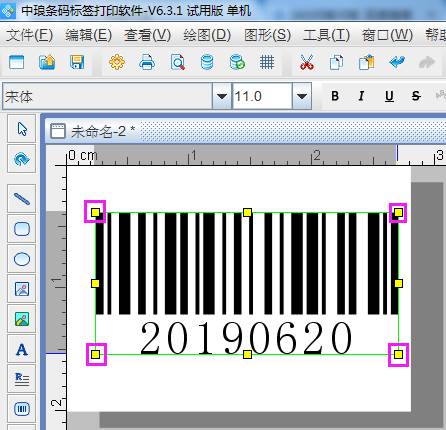Viewport: 446px width, 430px height.
Task: Select the barcode drawing tool
Action: tap(22, 409)
